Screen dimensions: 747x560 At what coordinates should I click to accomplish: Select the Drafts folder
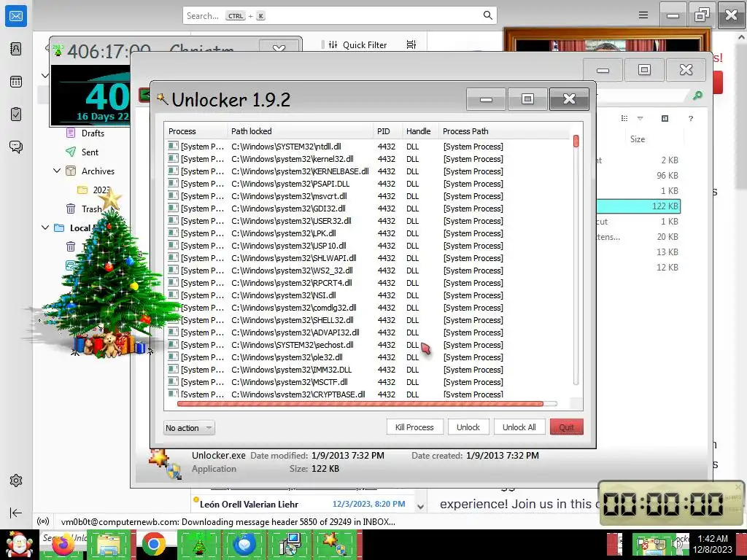click(93, 133)
